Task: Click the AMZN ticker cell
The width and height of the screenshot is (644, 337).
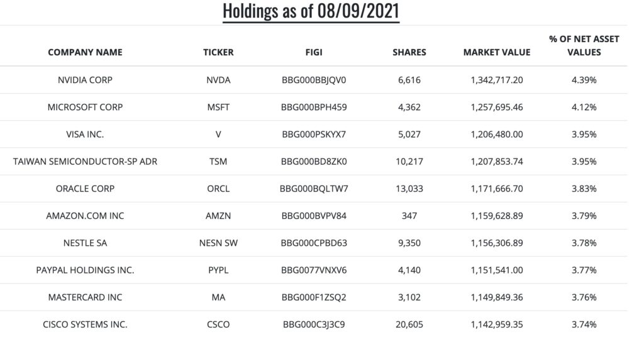Action: click(218, 216)
